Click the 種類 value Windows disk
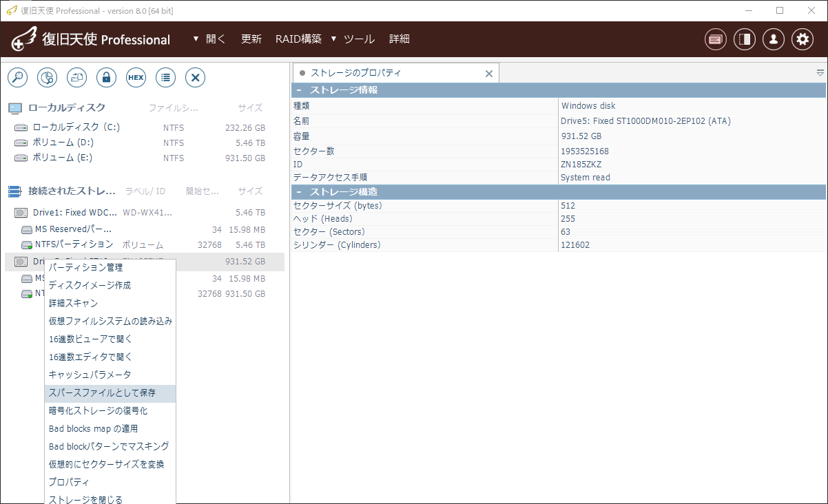The width and height of the screenshot is (828, 504). tap(588, 106)
